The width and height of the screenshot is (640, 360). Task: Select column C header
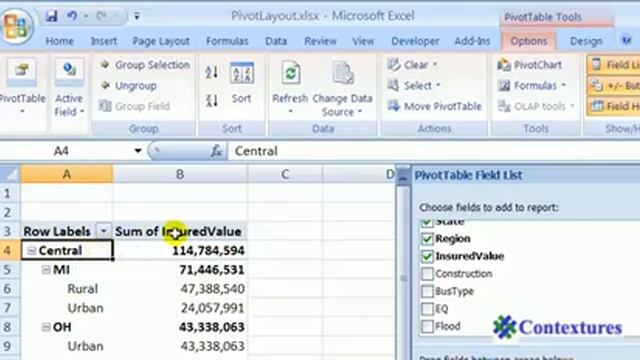pyautogui.click(x=285, y=174)
